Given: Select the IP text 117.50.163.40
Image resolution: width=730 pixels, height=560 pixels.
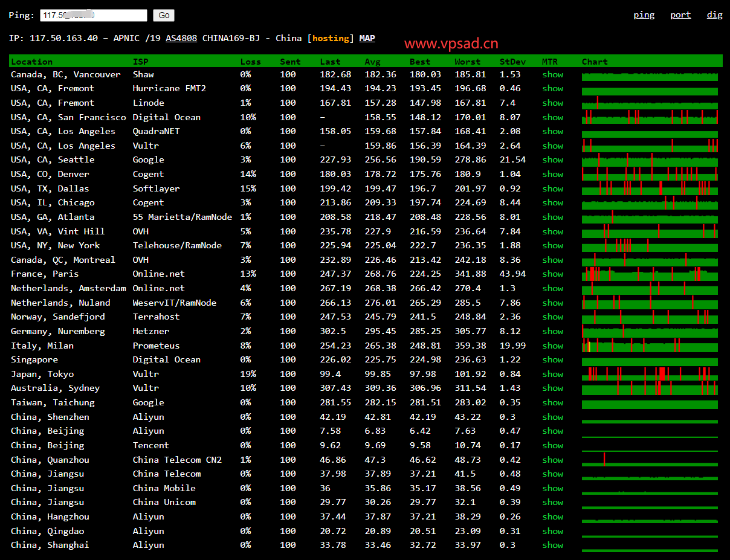Looking at the screenshot, I should coord(63,38).
